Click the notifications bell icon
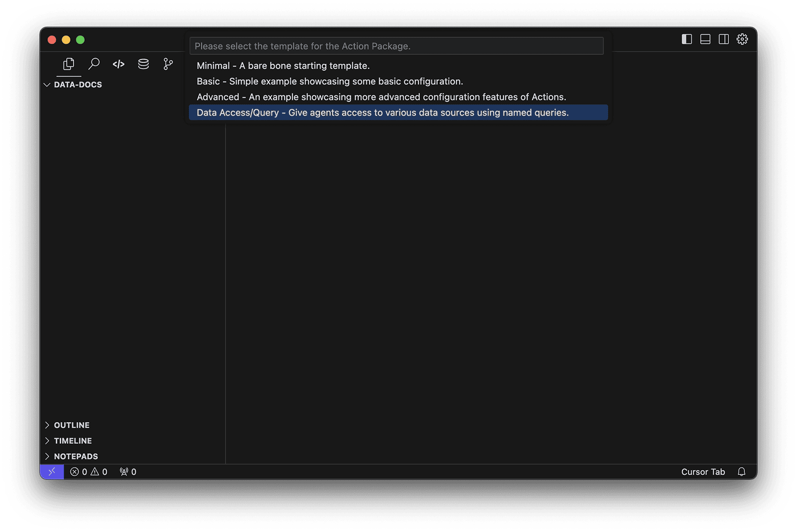 pos(741,472)
